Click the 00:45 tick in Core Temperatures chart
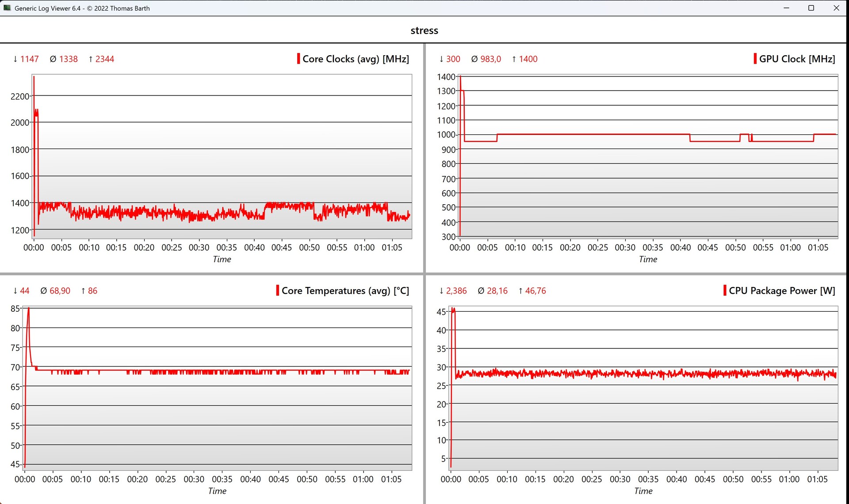849x504 pixels. click(x=279, y=479)
